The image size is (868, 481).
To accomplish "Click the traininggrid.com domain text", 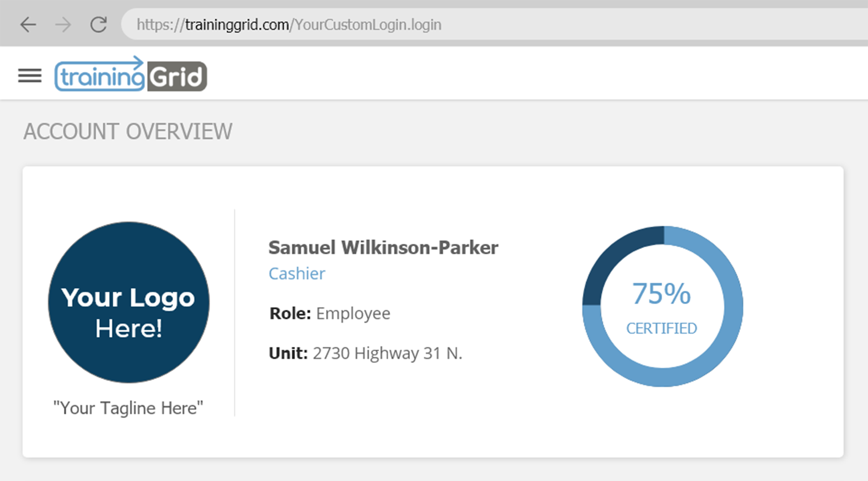I will [237, 25].
